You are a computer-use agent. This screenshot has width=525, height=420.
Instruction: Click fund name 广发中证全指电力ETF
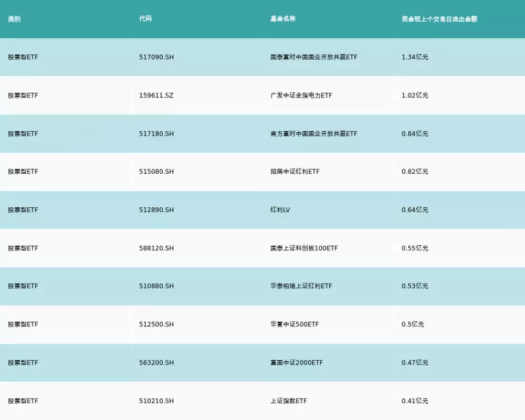(301, 96)
